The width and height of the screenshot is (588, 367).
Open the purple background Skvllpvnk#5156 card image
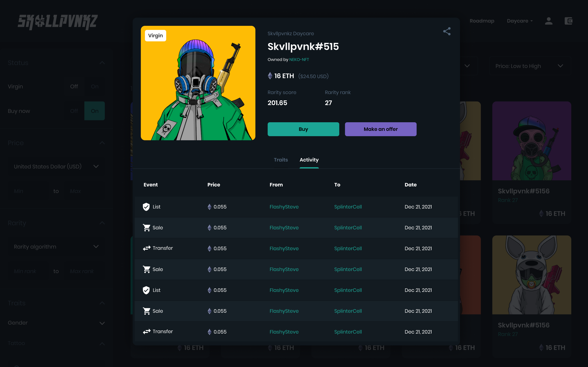532,141
